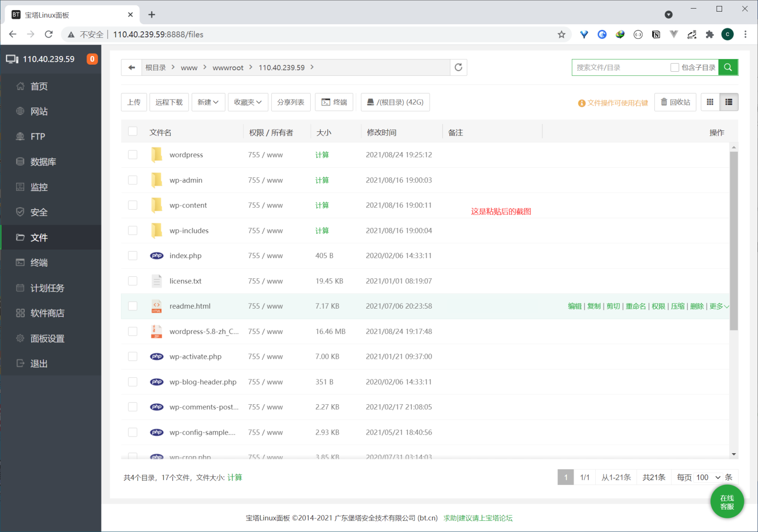Tick the select-all checkbox in header
Viewport: 758px width, 532px height.
coord(133,131)
